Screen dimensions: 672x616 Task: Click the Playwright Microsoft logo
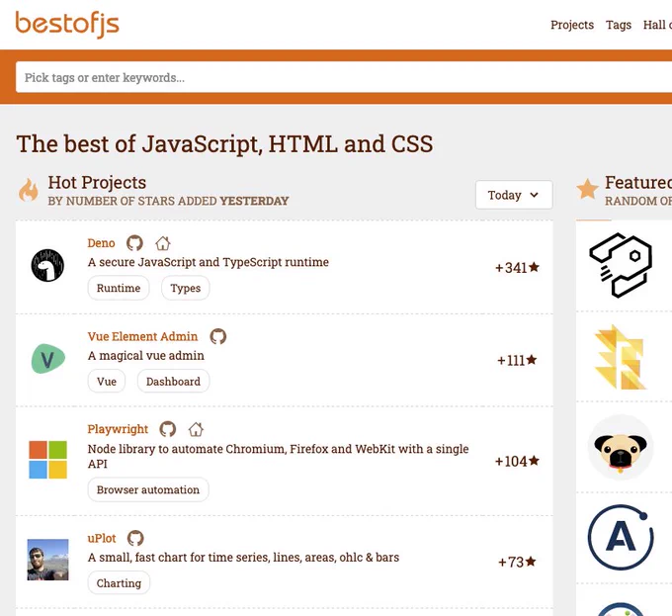click(x=48, y=460)
